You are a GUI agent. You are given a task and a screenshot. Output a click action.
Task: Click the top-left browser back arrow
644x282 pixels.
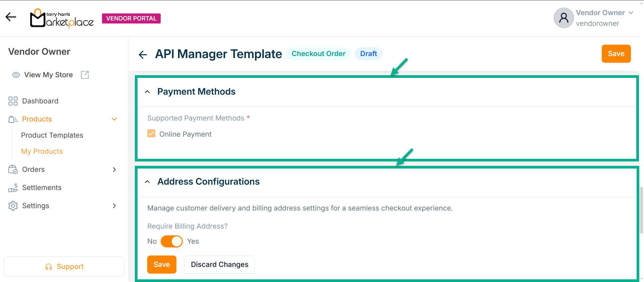11,17
